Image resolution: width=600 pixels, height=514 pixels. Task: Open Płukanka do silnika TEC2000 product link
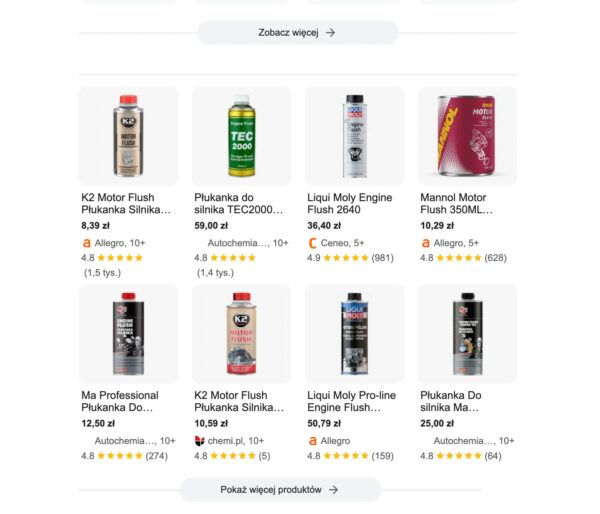239,204
